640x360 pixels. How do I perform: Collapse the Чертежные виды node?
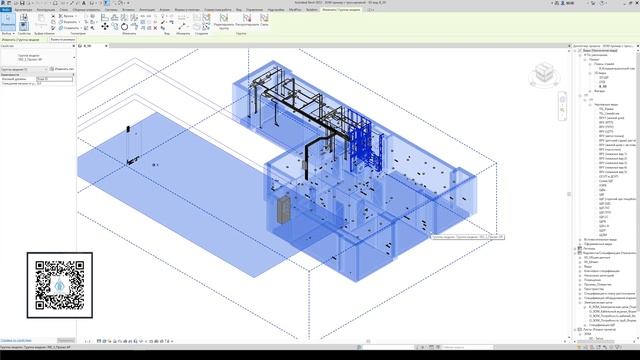click(x=590, y=104)
